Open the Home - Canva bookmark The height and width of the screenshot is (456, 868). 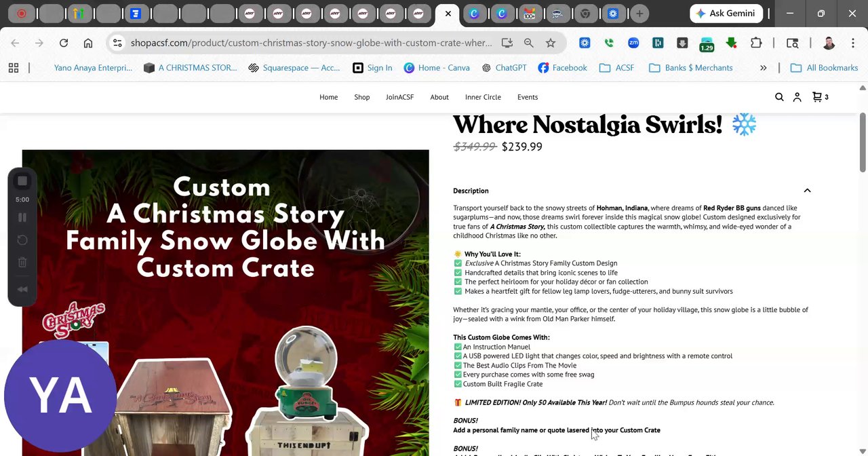point(437,68)
